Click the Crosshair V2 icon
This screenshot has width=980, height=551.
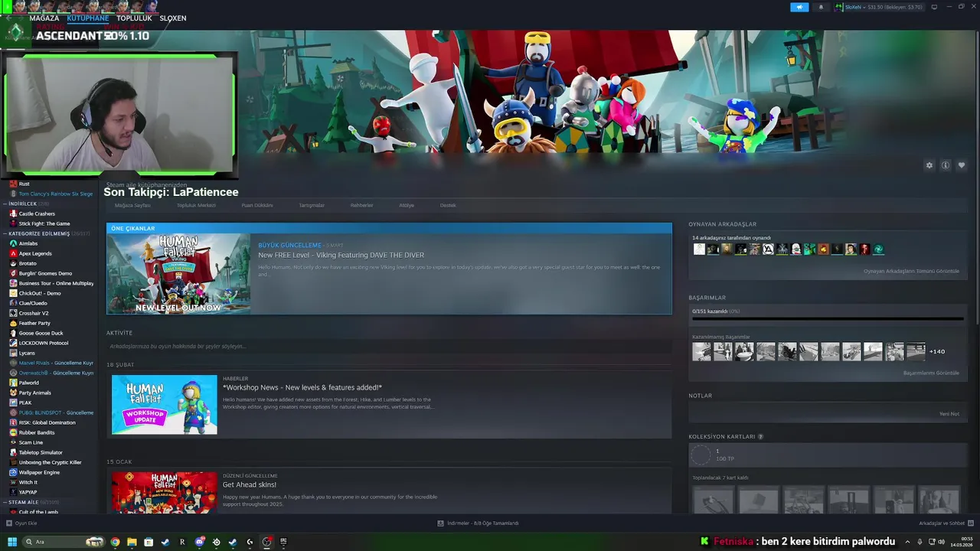pos(13,313)
